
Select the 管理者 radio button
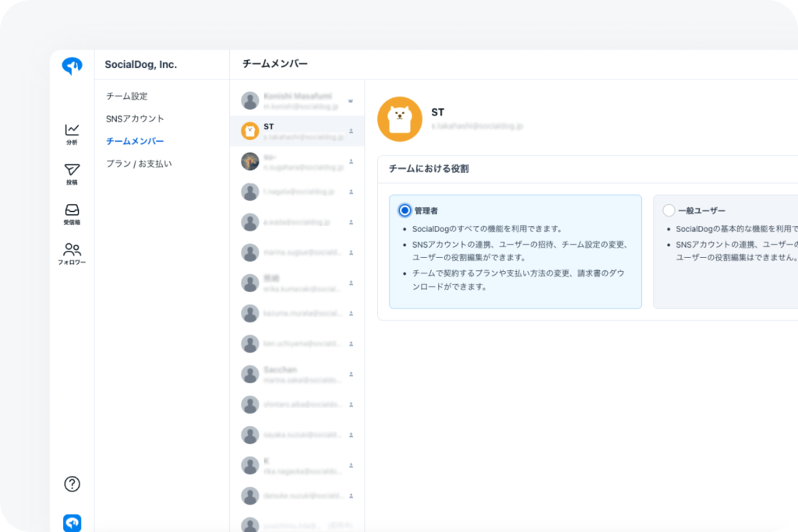[x=404, y=210]
